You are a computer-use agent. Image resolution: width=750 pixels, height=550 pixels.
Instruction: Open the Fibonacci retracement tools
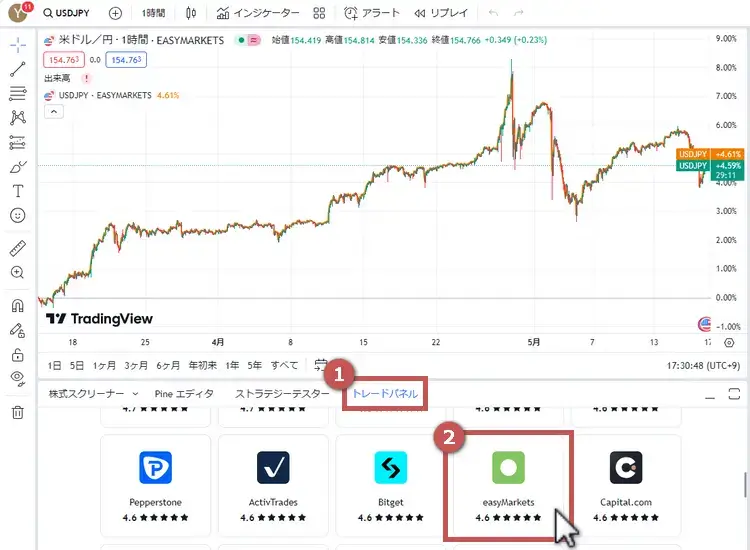(x=18, y=93)
